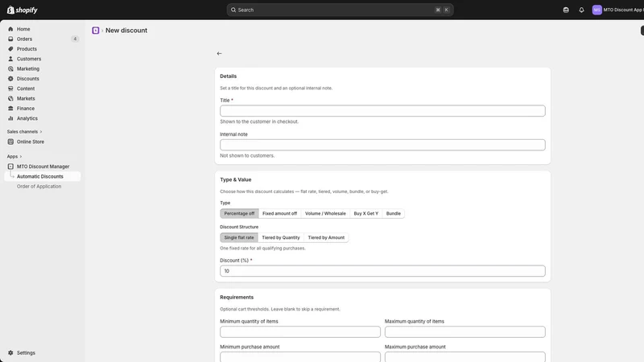Click the MS account avatar
This screenshot has width=644, height=362.
(597, 10)
